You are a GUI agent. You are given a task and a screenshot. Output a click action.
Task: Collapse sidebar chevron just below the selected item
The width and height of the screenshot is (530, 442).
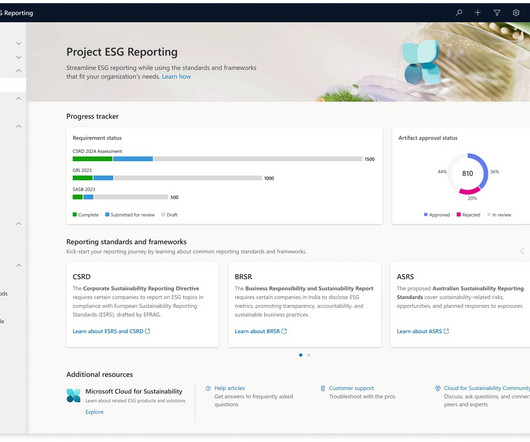[19, 98]
